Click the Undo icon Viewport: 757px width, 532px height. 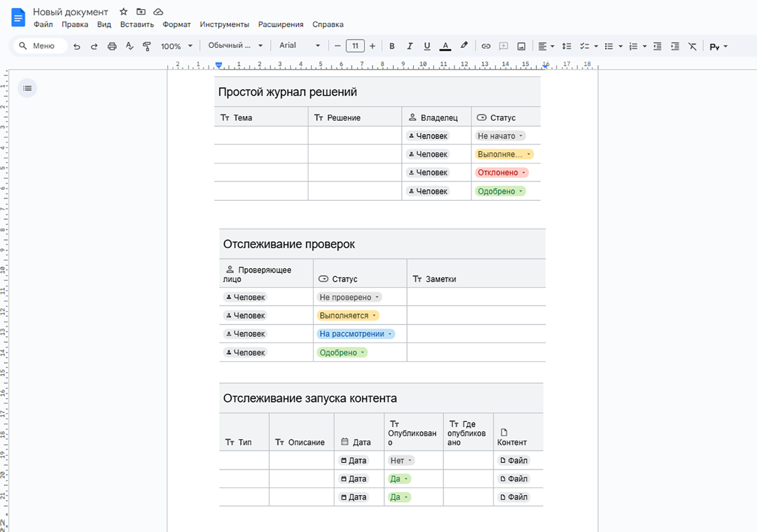(77, 46)
